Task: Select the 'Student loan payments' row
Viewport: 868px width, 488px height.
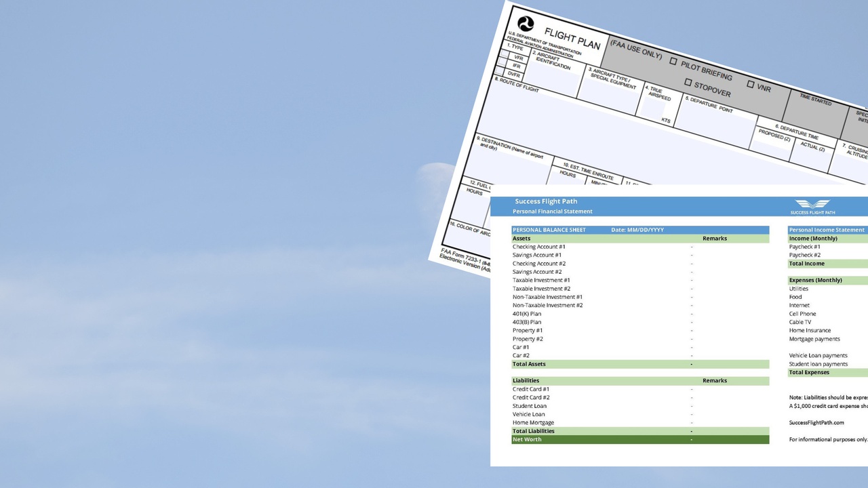Action: tap(827, 364)
